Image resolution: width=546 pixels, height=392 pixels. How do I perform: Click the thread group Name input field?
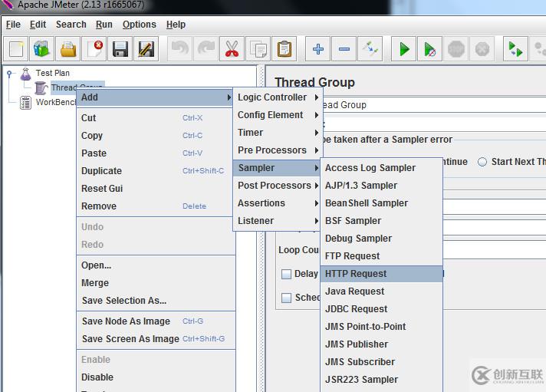433,105
